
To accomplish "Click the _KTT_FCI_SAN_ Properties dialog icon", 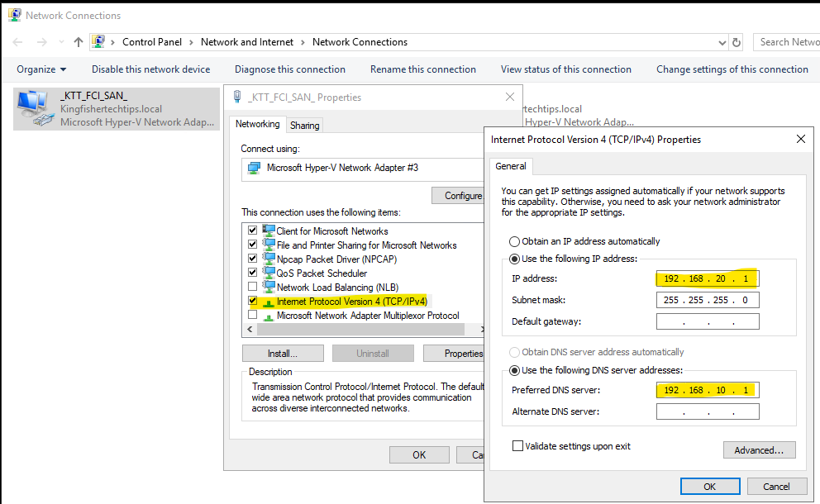I will (237, 97).
